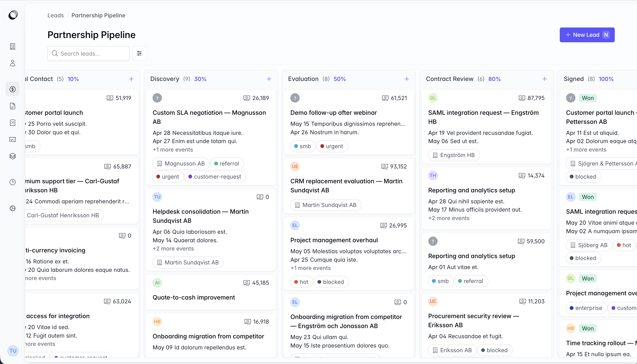Click the unassigned avatar on Custom SLA negotiation card
Image resolution: width=637 pixels, height=364 pixels.
coord(157,98)
